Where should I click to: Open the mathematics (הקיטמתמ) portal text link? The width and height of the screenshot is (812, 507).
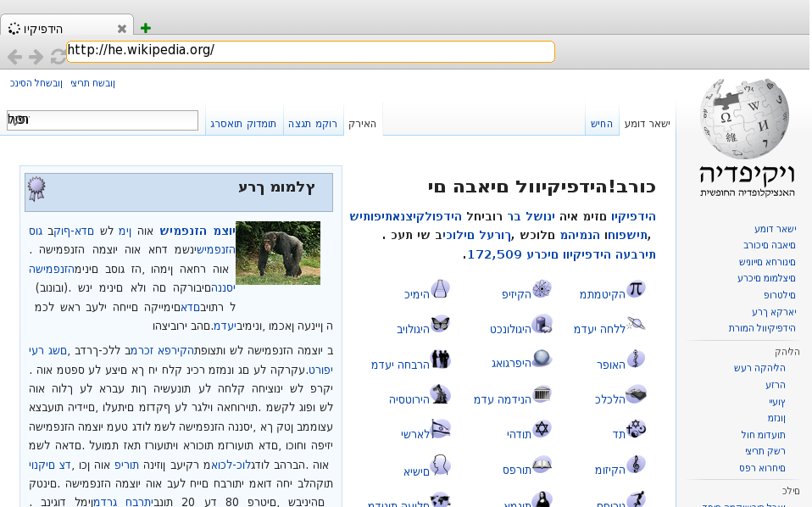point(603,295)
